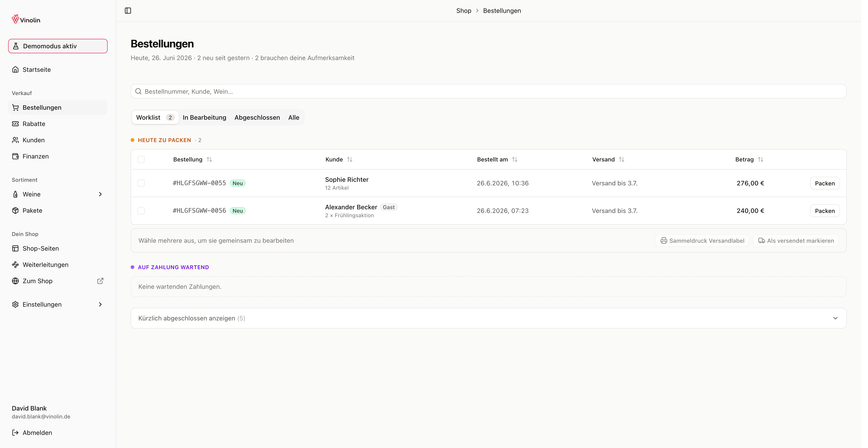Viewport: 868px width, 448px height.
Task: Open the Rabatte discount icon
Action: (16, 124)
